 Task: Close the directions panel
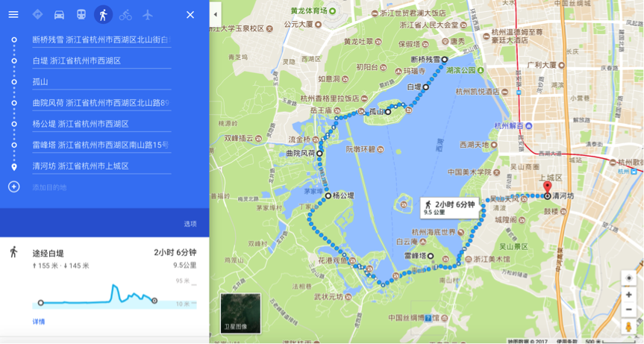(x=190, y=15)
